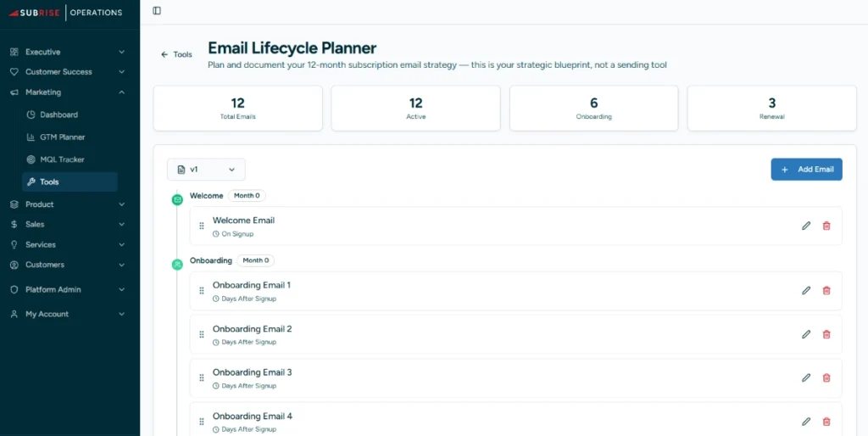
Task: Open the Dashboard menu item
Action: point(70,115)
